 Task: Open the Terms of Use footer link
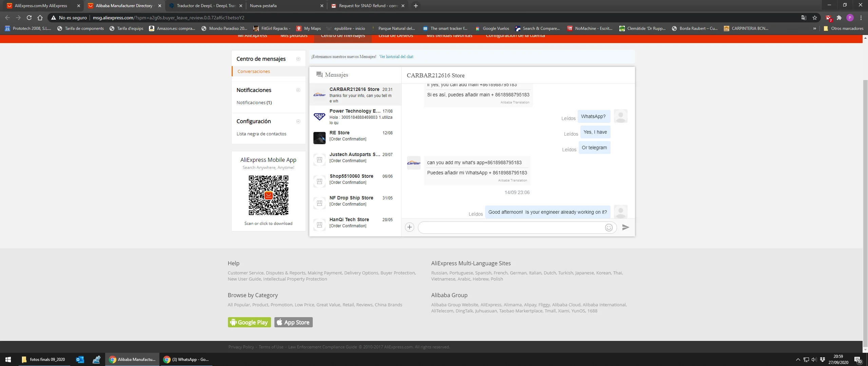[x=271, y=347]
